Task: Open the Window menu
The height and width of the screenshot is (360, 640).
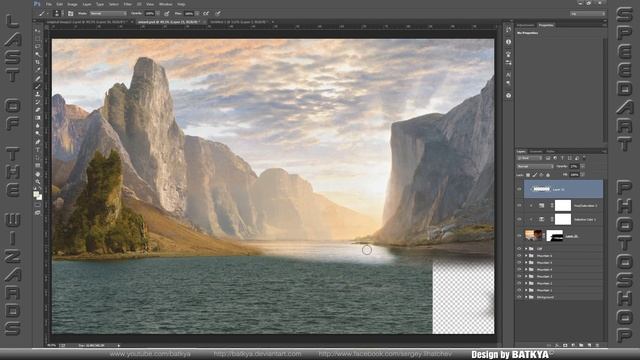Action: pyautogui.click(x=165, y=4)
